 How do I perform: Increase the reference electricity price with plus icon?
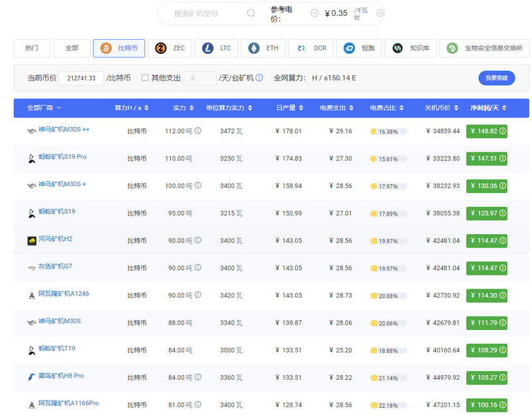coord(380,13)
